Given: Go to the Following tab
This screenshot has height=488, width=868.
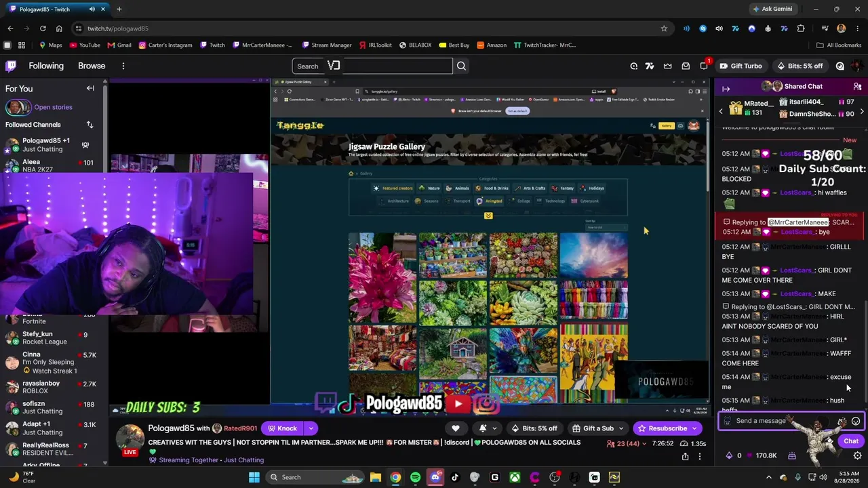Looking at the screenshot, I should (46, 66).
